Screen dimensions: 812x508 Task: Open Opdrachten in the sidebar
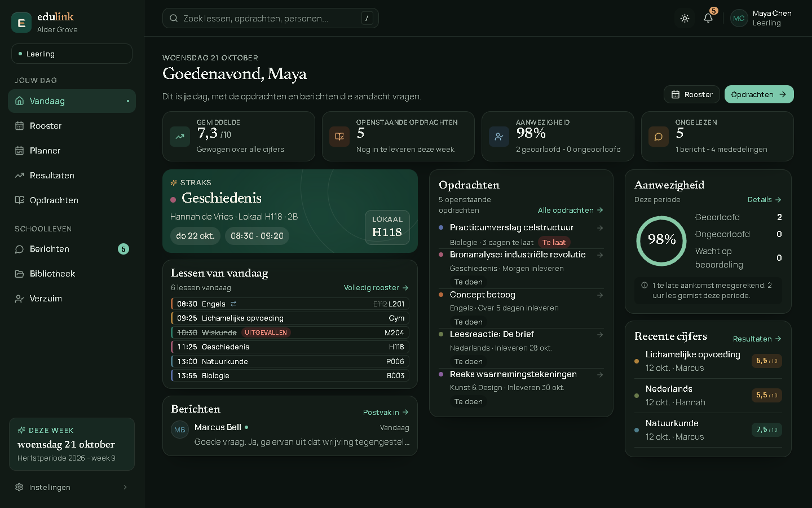[72, 200]
